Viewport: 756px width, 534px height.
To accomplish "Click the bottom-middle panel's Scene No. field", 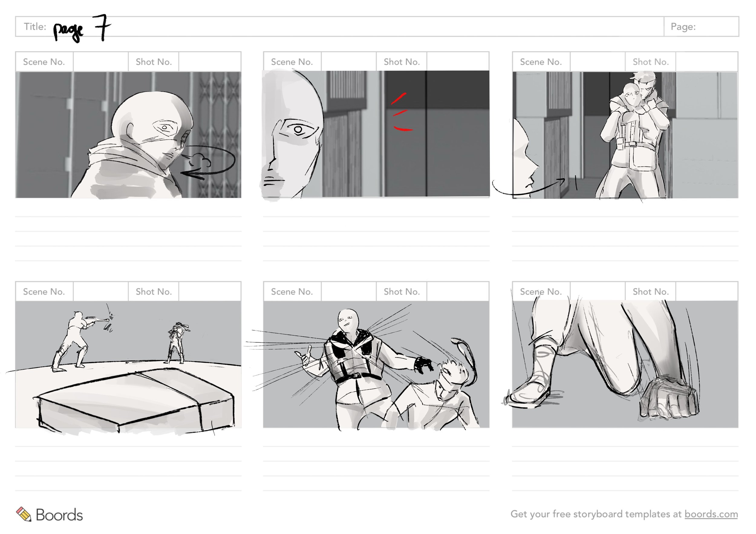I will pos(348,292).
